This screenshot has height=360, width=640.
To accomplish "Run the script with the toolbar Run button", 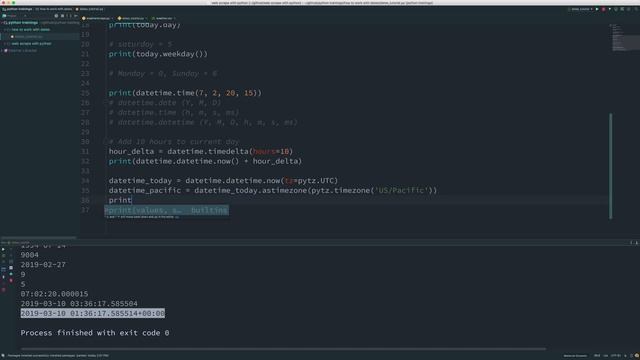I will (597, 9).
